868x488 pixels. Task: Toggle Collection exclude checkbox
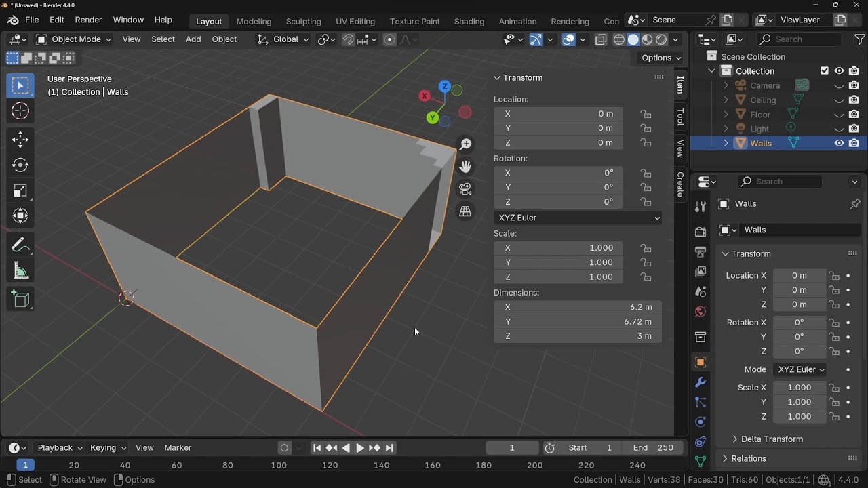tap(825, 70)
